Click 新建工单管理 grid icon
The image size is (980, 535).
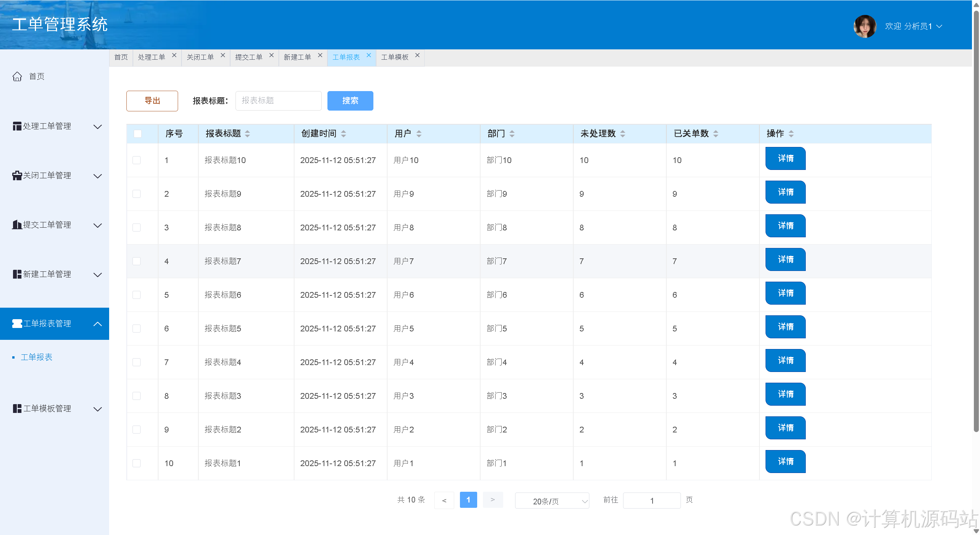click(17, 274)
